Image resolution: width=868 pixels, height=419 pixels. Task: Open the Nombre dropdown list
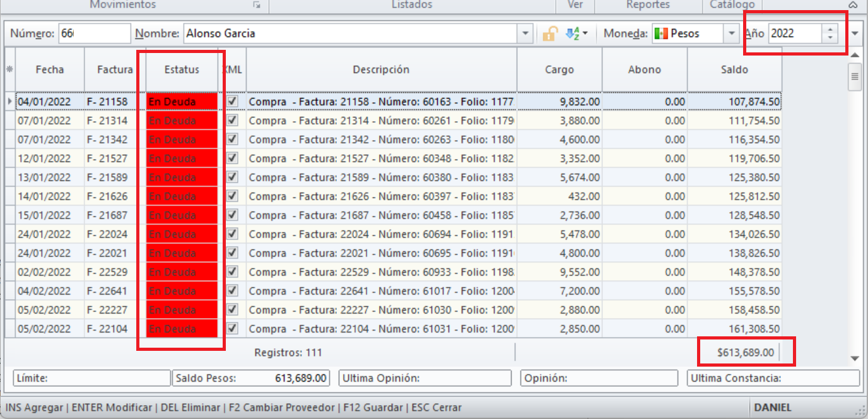[525, 33]
